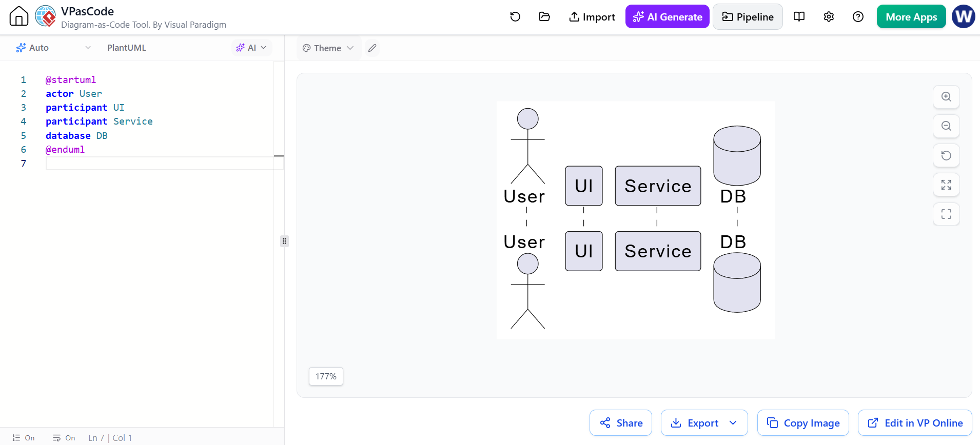Toggle line numbers On in status bar
Screen dimensions: 980x445
pyautogui.click(x=24, y=438)
